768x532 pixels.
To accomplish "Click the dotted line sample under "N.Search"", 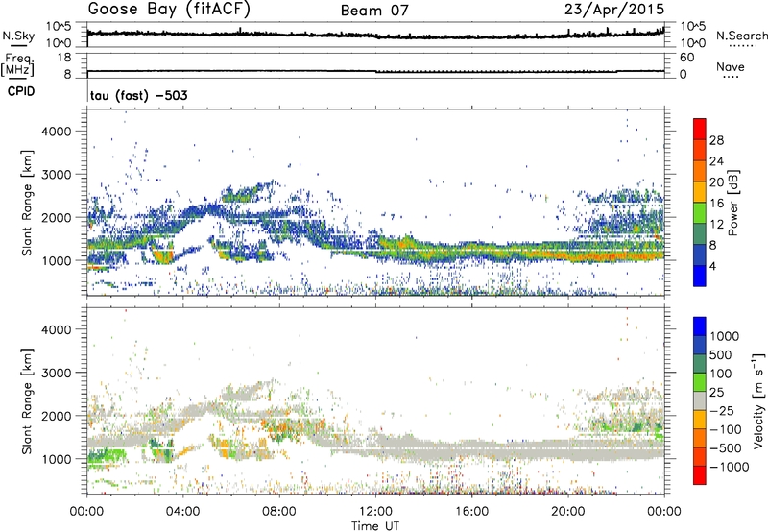I will [742, 46].
